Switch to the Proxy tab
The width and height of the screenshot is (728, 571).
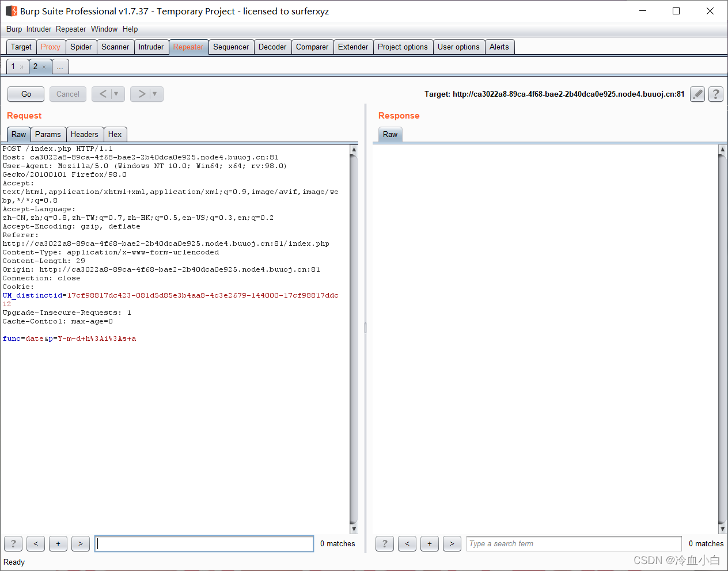51,47
